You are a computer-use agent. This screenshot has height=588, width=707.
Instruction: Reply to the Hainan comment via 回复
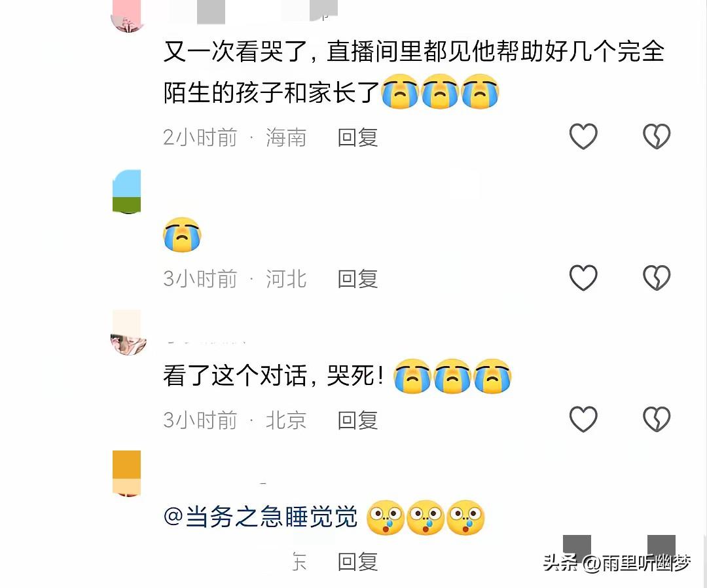[x=357, y=138]
